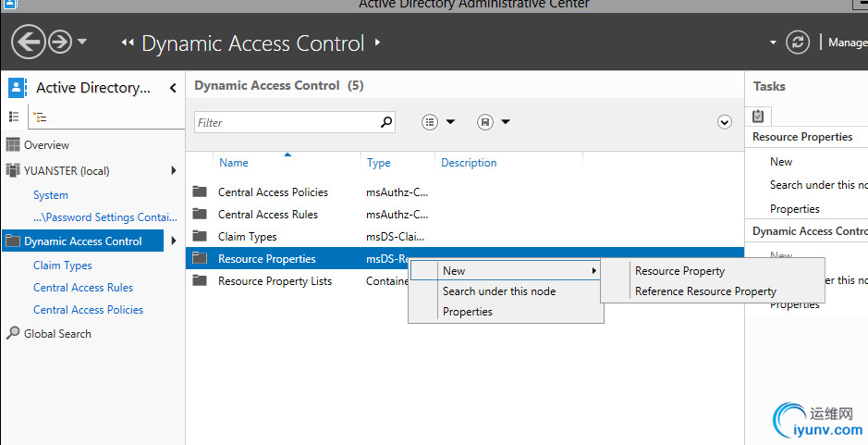Click the double-chevron before Dynamic Access Control breadcrumb
This screenshot has height=445, width=868.
[x=128, y=43]
